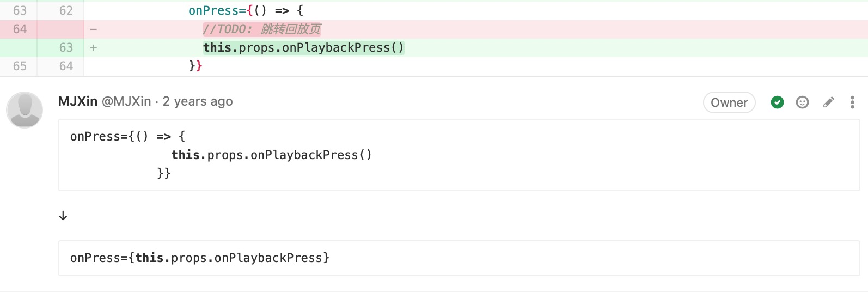Click the plus sign on the added line

tap(94, 48)
